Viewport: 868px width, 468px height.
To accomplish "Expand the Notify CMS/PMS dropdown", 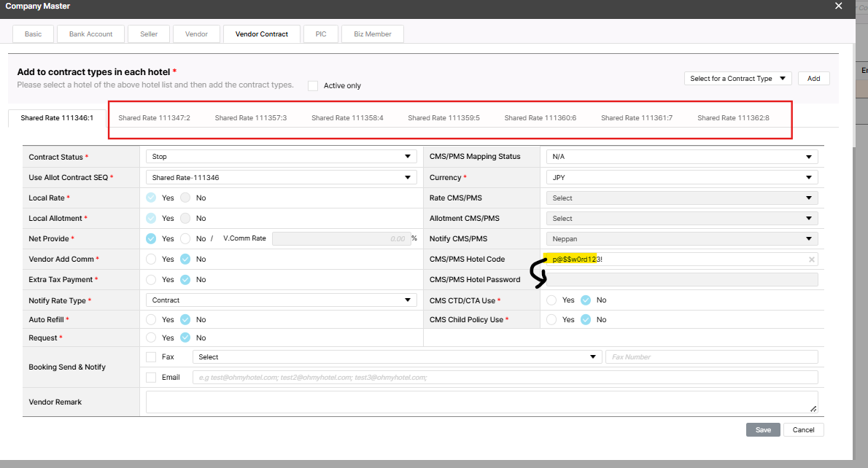I will coord(681,238).
